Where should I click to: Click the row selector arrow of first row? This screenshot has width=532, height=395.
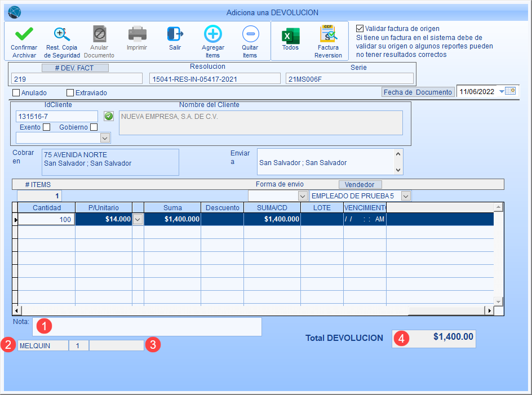click(15, 220)
